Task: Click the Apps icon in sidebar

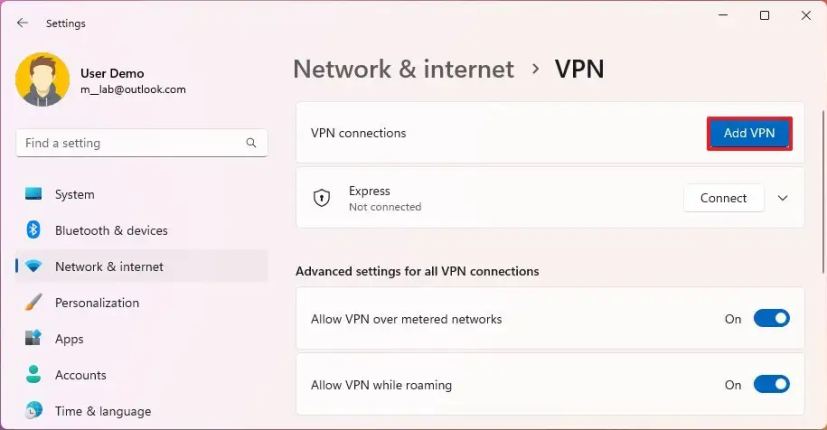Action: click(34, 339)
